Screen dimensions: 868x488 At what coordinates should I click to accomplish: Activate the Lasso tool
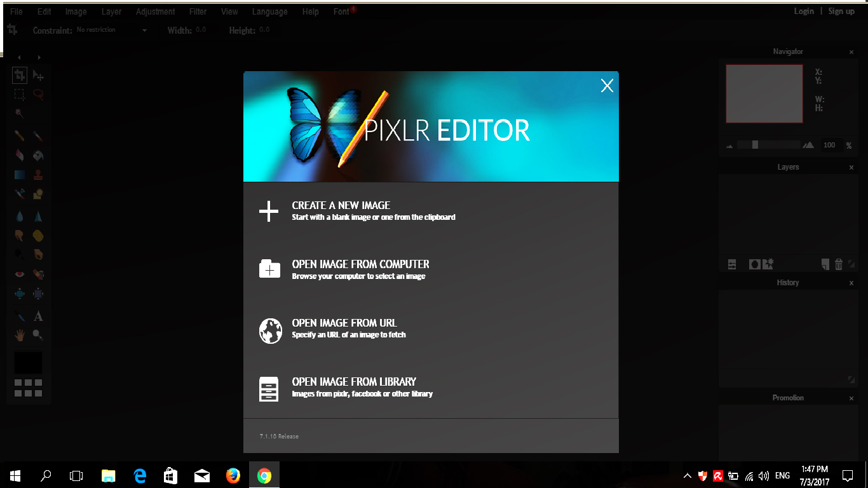point(38,94)
